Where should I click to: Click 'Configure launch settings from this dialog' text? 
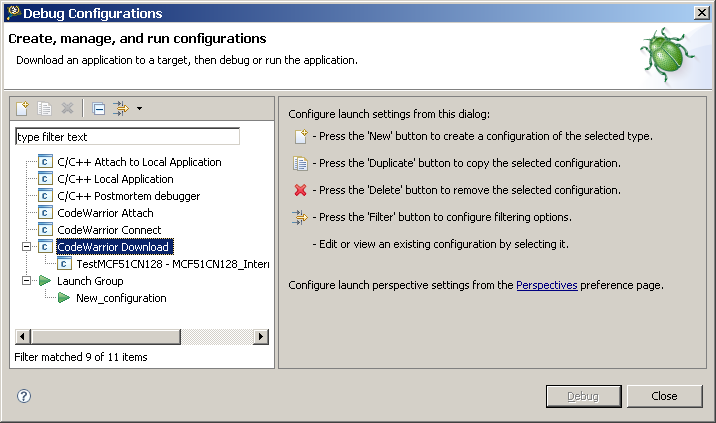pyautogui.click(x=389, y=114)
